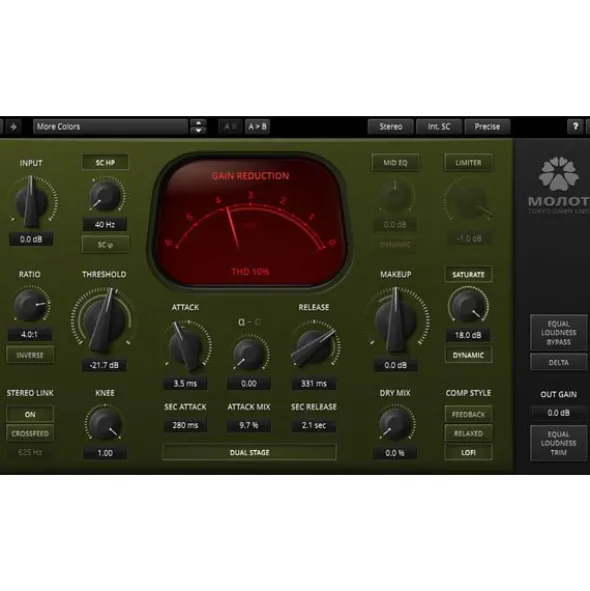Enable the CROSSFEED button

pyautogui.click(x=30, y=433)
